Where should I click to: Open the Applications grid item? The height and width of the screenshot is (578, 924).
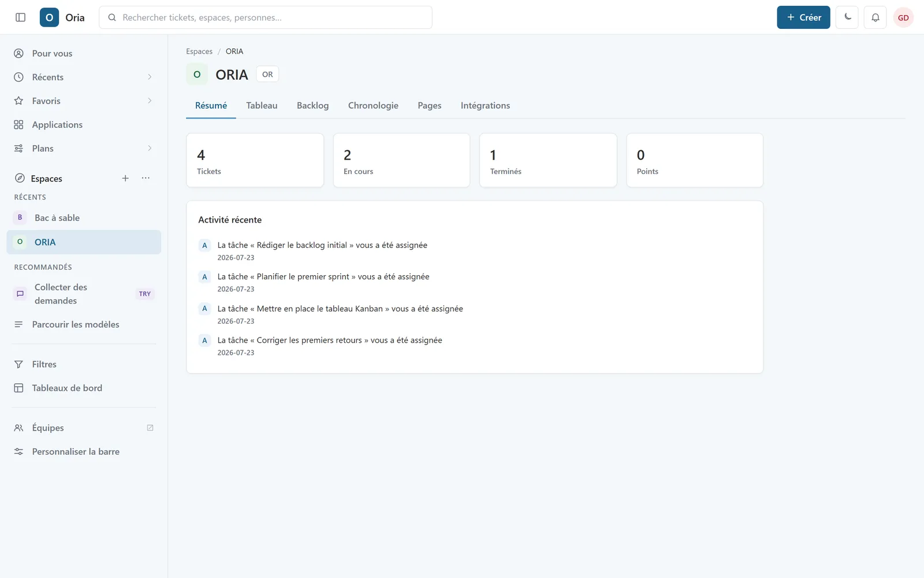(x=84, y=124)
